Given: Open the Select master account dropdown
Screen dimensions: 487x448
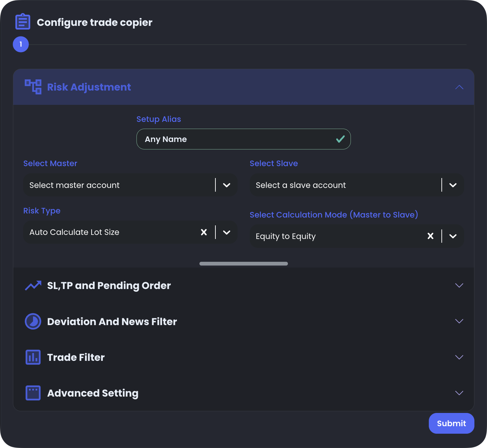Looking at the screenshot, I should (x=227, y=185).
